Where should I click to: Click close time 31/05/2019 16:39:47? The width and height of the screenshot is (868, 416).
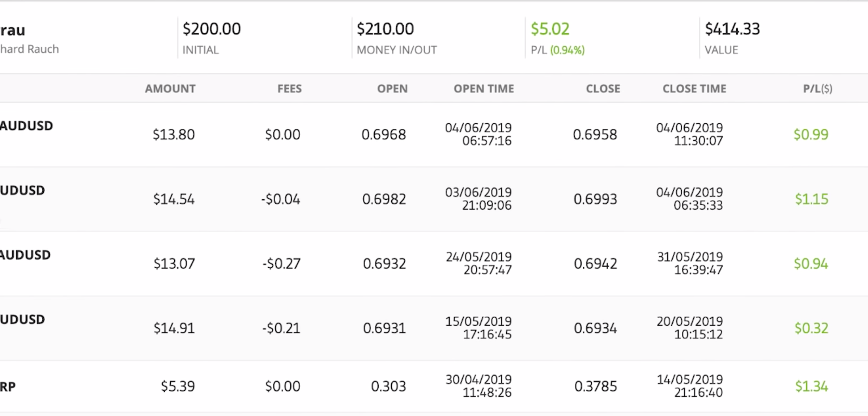[x=690, y=263]
